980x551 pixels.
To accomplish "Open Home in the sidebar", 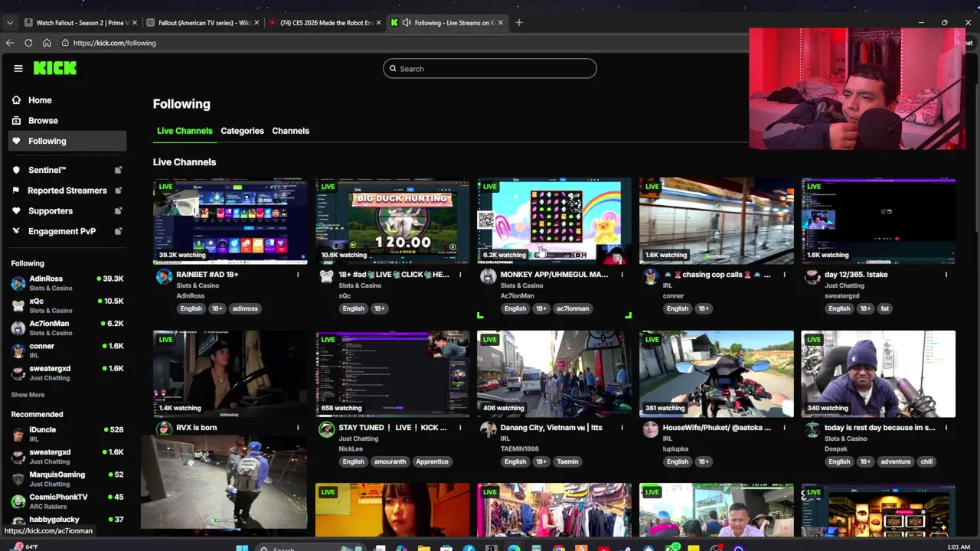I will [x=40, y=100].
